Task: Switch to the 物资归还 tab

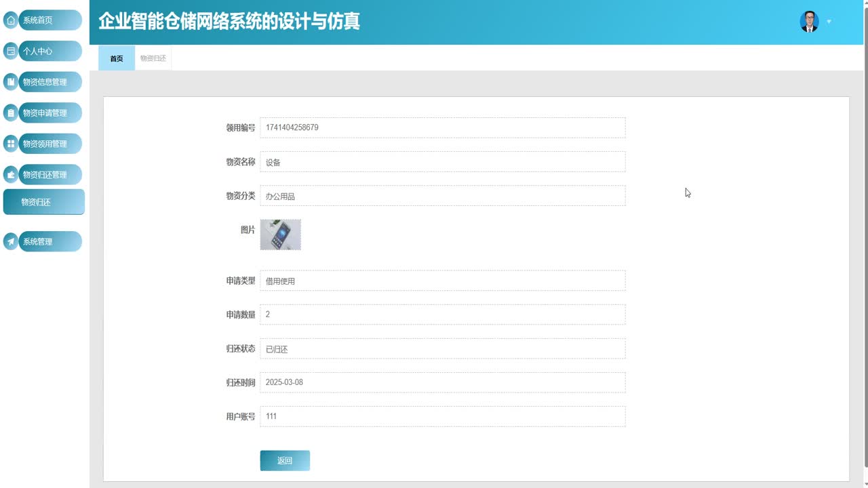Action: [x=153, y=58]
